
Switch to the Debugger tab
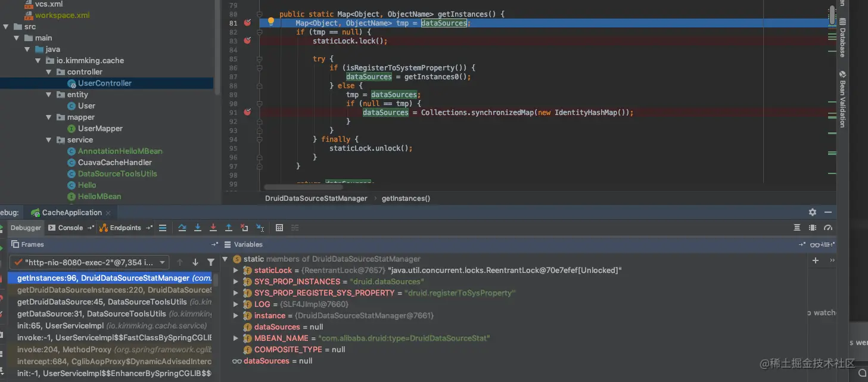(26, 228)
